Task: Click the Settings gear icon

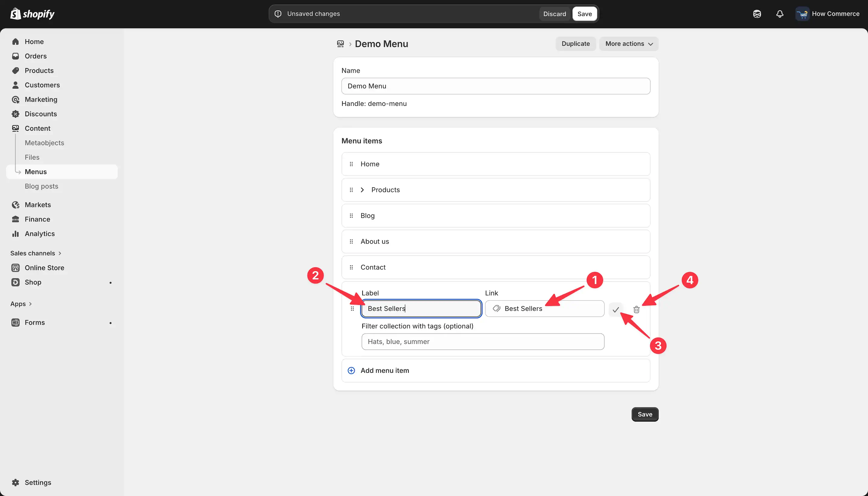Action: [15, 482]
